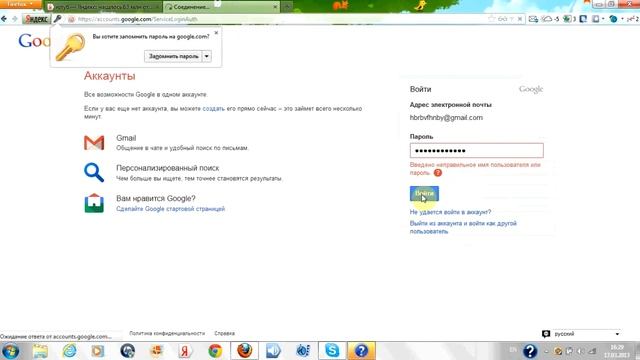This screenshot has height=360, width=640.
Task: Click the Gmail heading
Action: pyautogui.click(x=126, y=138)
